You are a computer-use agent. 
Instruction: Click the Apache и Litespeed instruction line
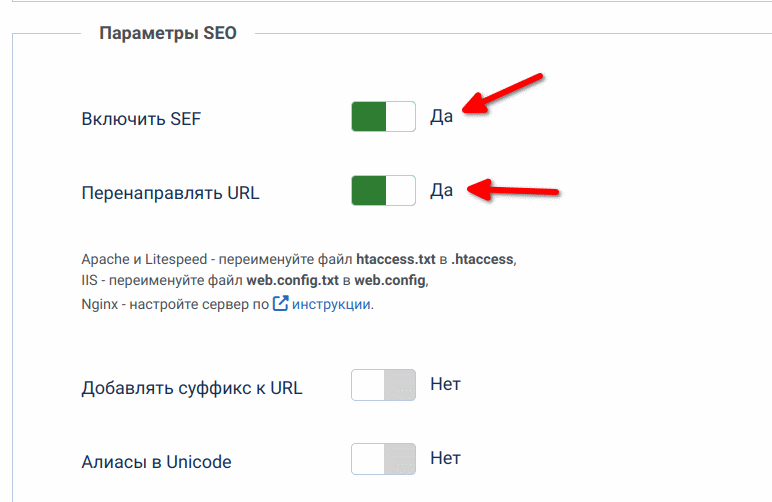tap(299, 259)
